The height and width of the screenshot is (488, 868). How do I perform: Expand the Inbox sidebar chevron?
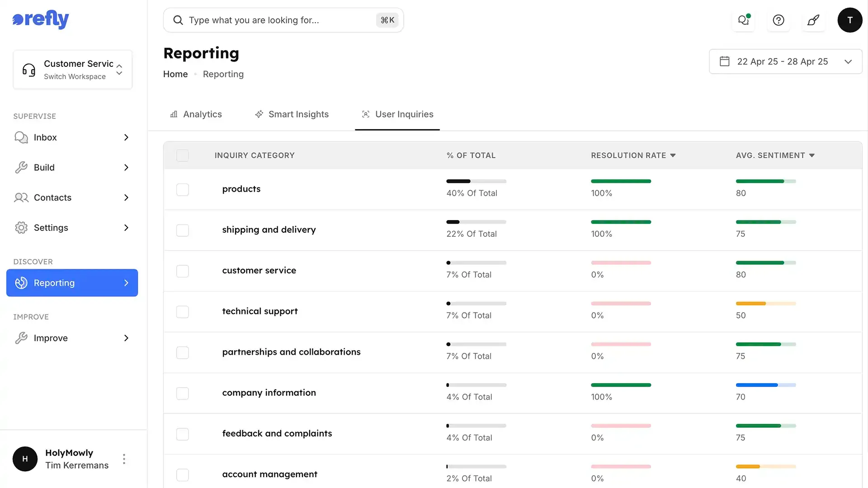[126, 137]
